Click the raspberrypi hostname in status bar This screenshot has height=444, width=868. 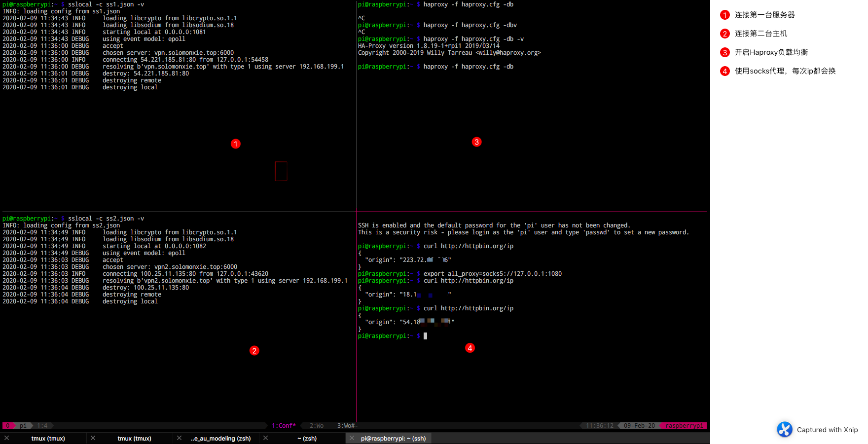click(684, 426)
